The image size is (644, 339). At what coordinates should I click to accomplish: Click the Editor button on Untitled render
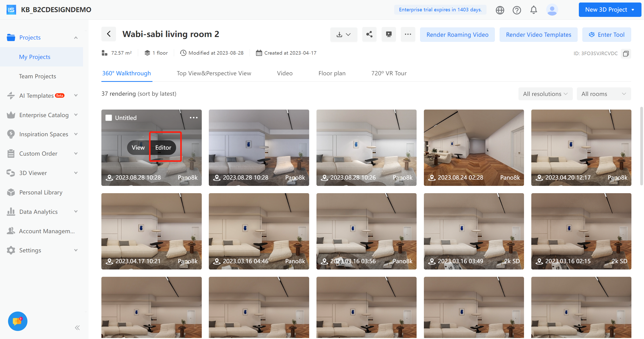click(163, 148)
